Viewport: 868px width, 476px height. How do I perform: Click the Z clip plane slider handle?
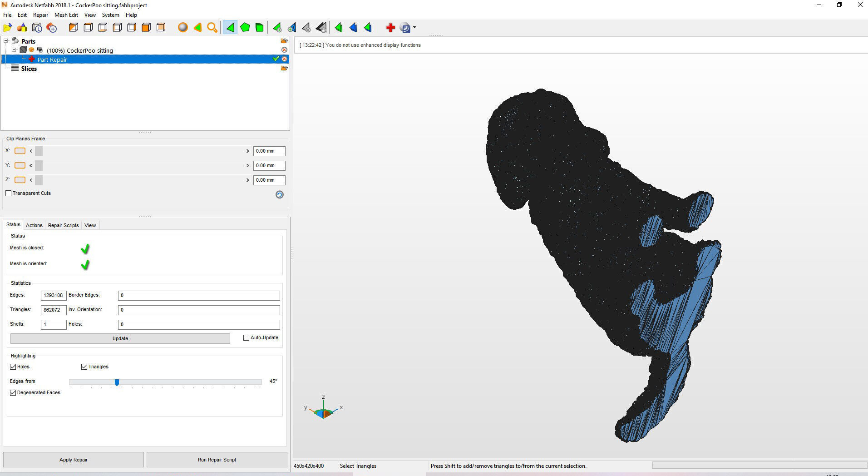pos(39,180)
